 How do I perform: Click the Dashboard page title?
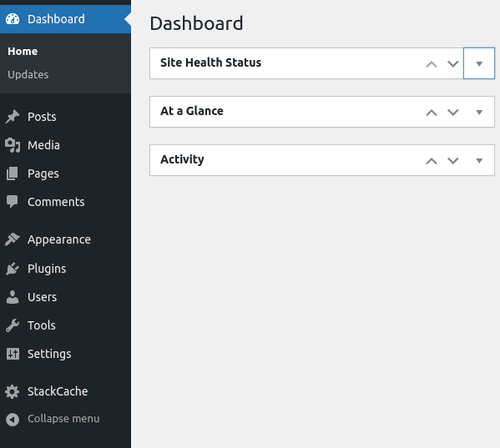pyautogui.click(x=196, y=23)
